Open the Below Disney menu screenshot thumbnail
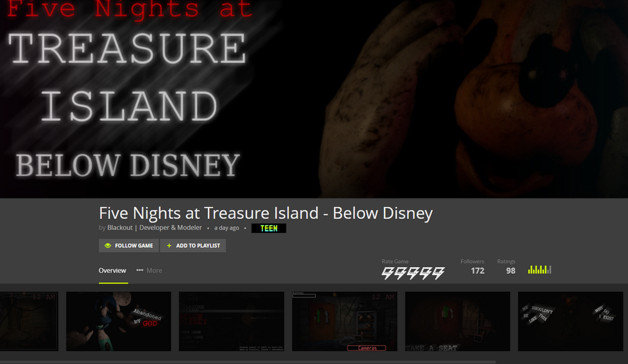This screenshot has width=628, height=364. coord(231,321)
